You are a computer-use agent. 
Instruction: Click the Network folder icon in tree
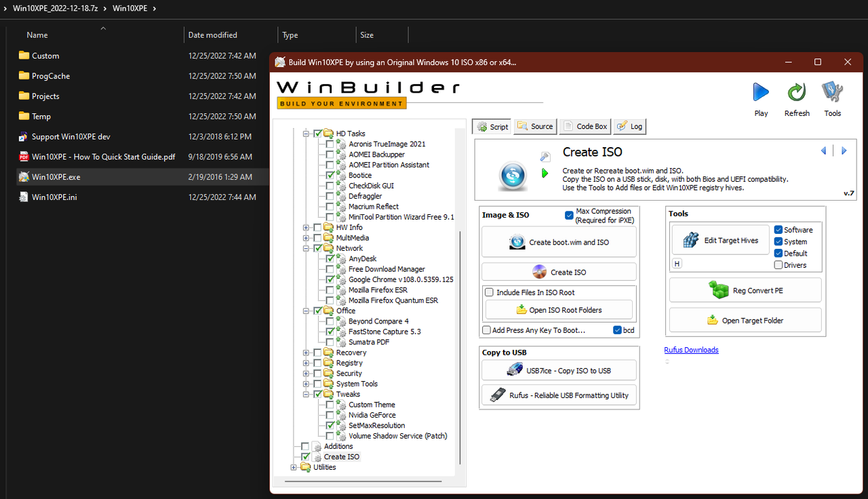(x=329, y=248)
